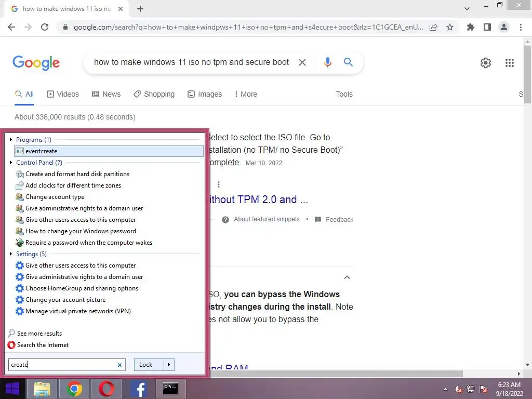The image size is (532, 399).
Task: Click the Lock button
Action: [x=149, y=365]
